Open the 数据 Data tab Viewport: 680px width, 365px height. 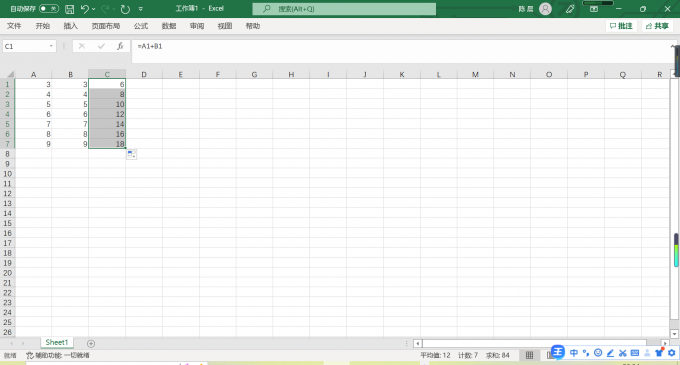169,26
